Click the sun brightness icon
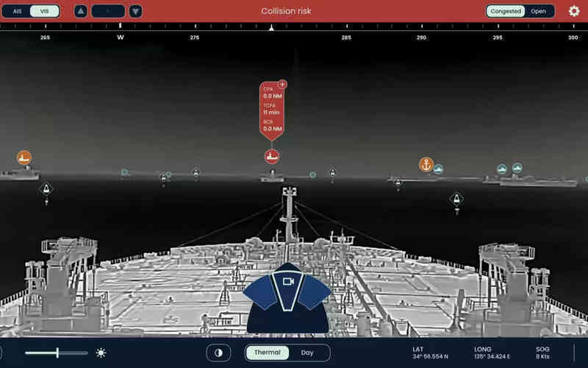The width and height of the screenshot is (588, 368). [x=101, y=353]
